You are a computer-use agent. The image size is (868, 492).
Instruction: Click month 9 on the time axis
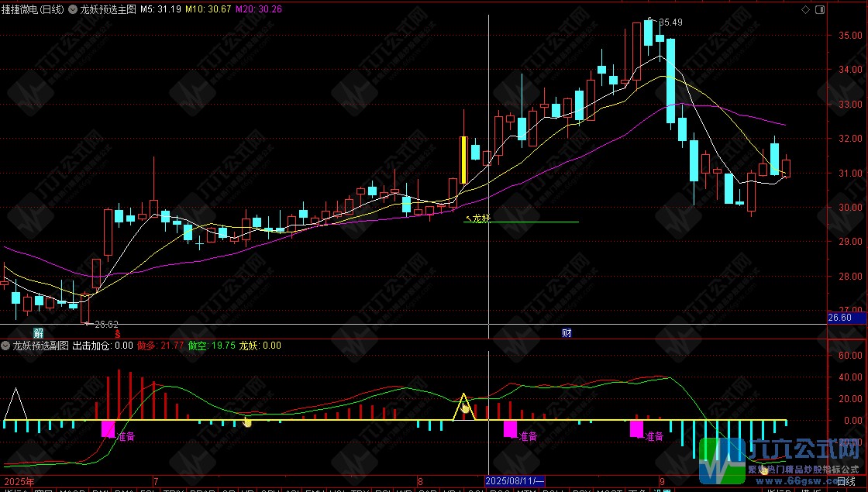pyautogui.click(x=662, y=481)
